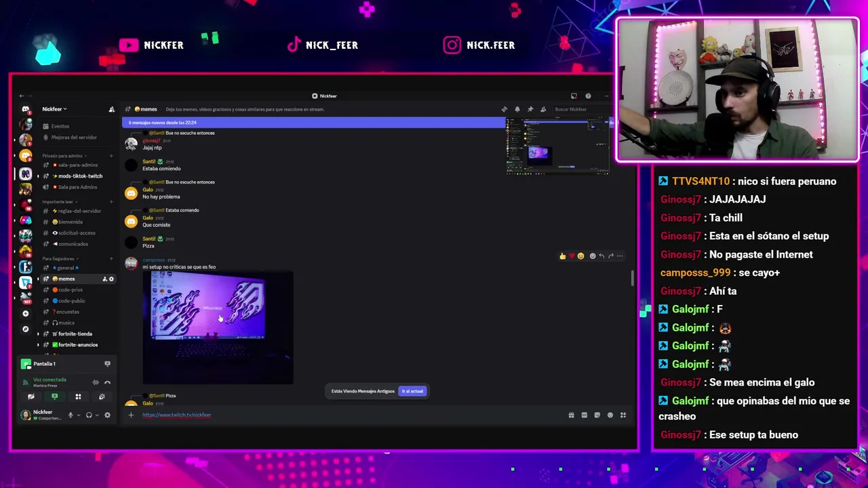The image size is (868, 488).
Task: Join Sala para Admins voice channel
Action: (x=77, y=187)
